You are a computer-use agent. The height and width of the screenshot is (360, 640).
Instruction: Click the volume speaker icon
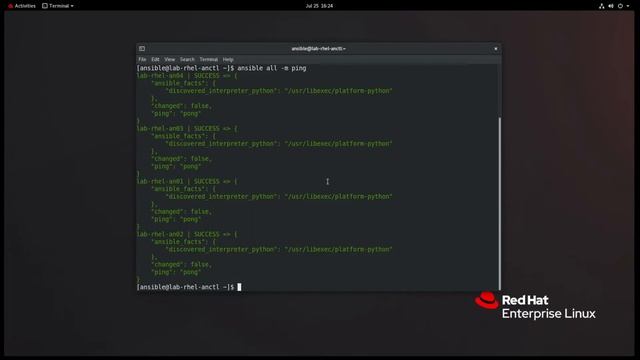(611, 6)
